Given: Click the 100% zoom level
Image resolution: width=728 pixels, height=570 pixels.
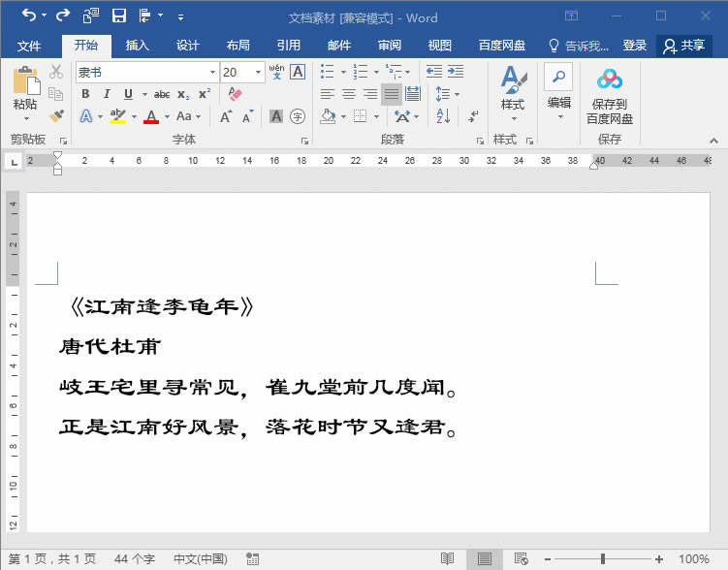Looking at the screenshot, I should coord(694,559).
